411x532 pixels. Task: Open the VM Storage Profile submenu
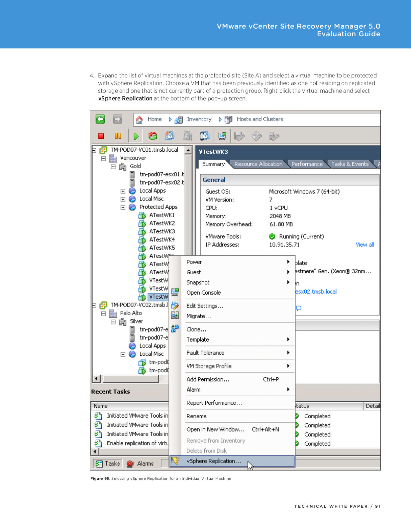232,366
